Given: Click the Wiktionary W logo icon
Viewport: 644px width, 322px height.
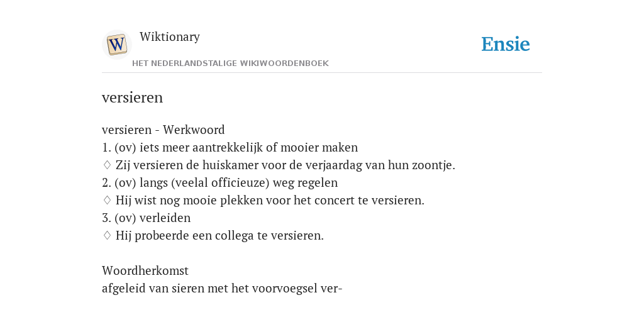Looking at the screenshot, I should coord(116,45).
